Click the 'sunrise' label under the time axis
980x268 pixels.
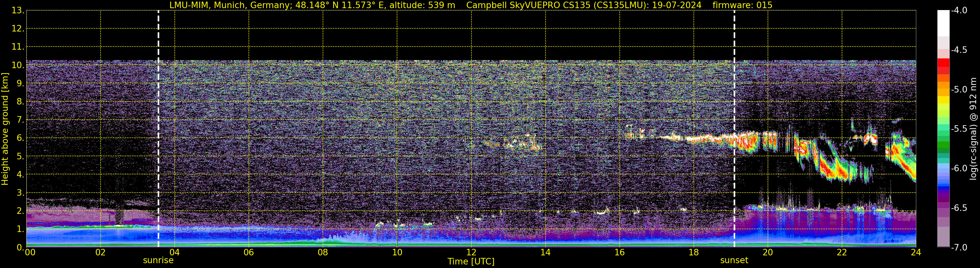point(158,261)
